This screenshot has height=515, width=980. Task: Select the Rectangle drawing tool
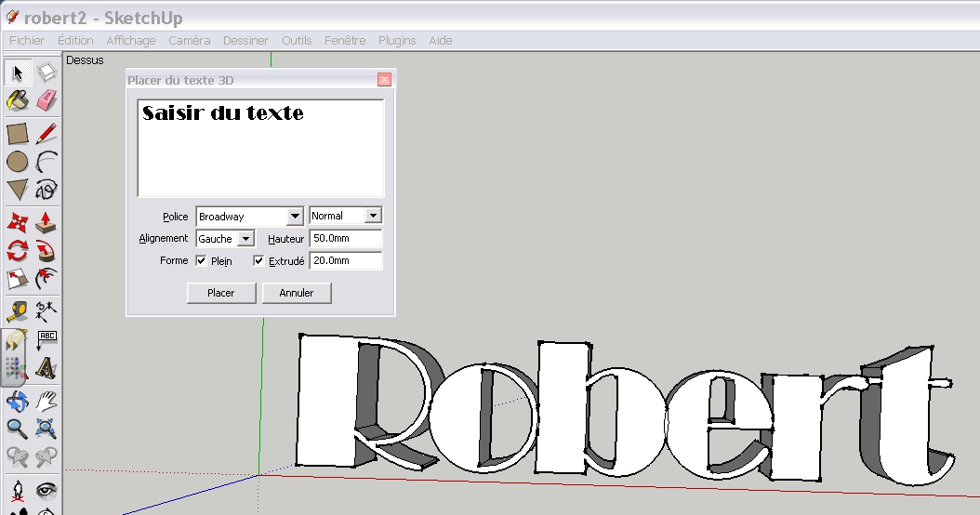click(x=18, y=134)
